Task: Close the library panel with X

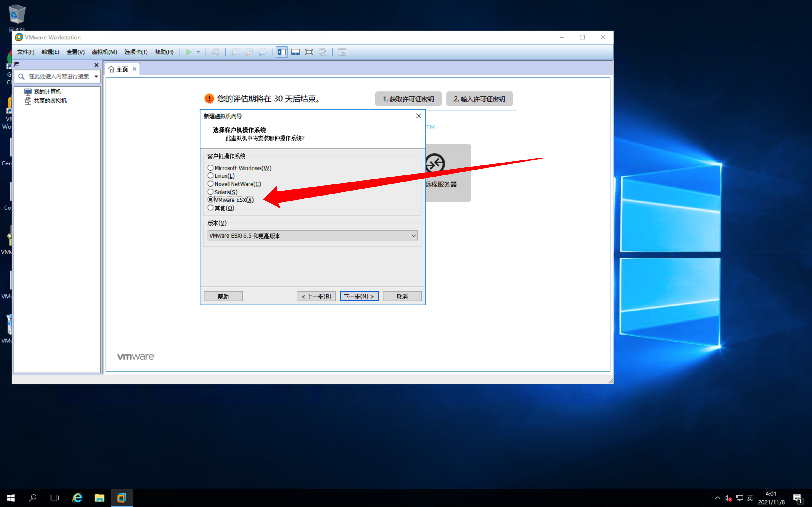Action: click(96, 65)
